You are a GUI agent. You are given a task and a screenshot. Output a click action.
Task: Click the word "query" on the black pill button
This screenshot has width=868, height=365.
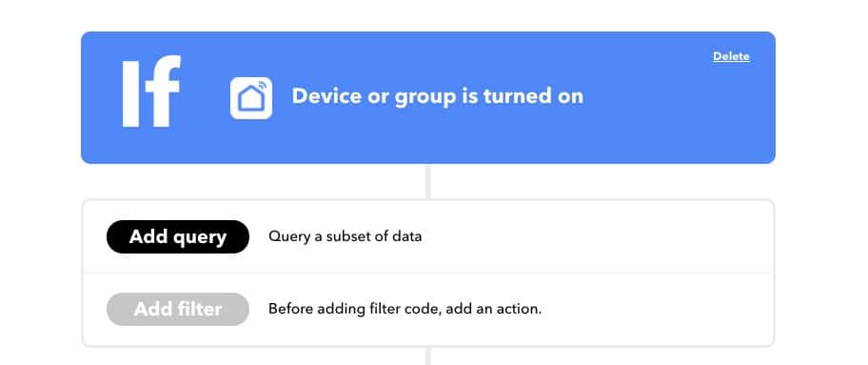(200, 237)
